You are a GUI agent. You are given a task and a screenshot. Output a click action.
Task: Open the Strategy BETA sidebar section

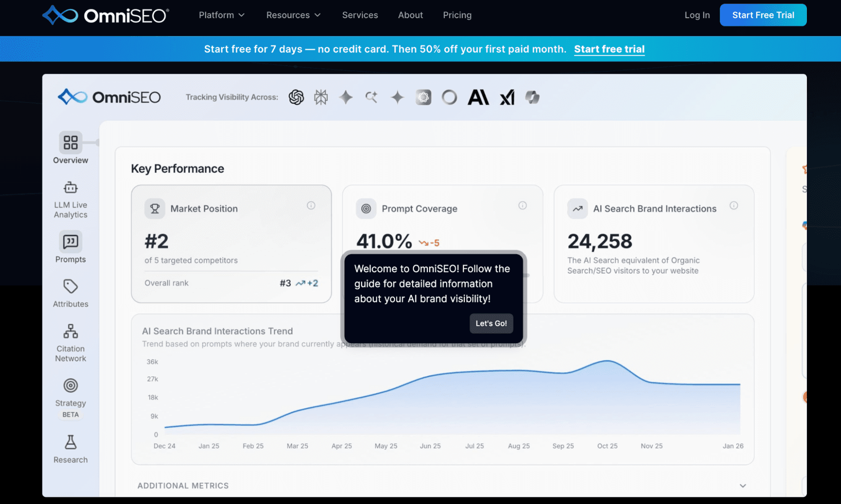[71, 398]
